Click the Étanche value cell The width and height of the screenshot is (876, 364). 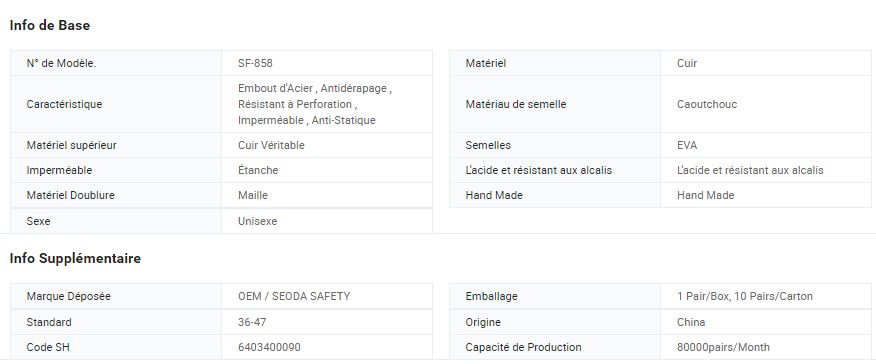tap(327, 170)
